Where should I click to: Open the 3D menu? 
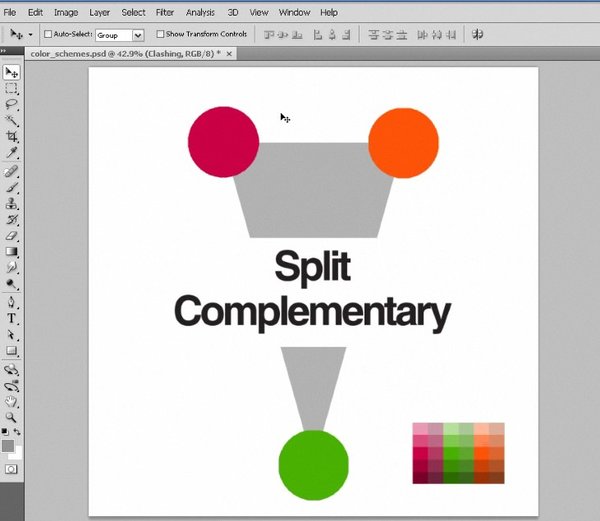click(x=233, y=13)
